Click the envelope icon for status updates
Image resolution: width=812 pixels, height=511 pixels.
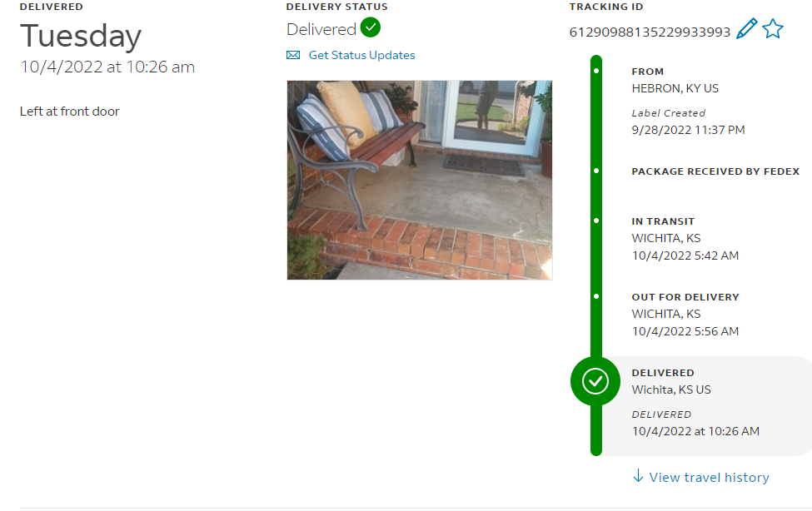[x=293, y=55]
